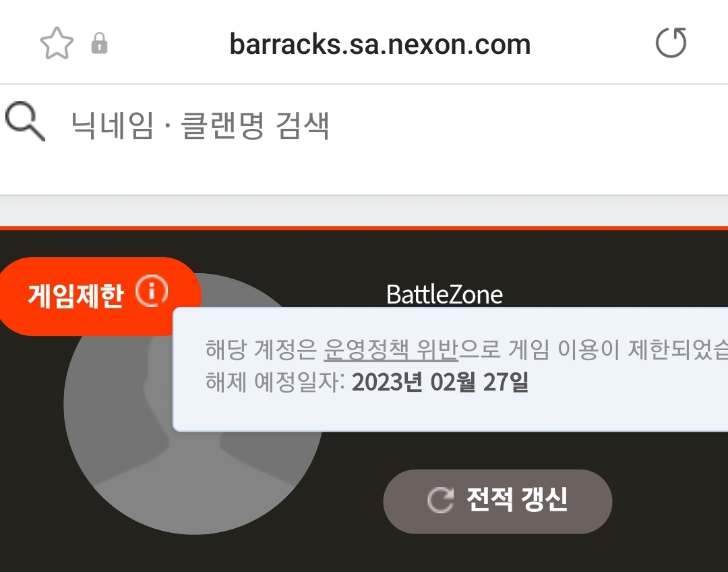Click the 2023년 02월 27일 release date
728x572 pixels.
click(x=440, y=382)
